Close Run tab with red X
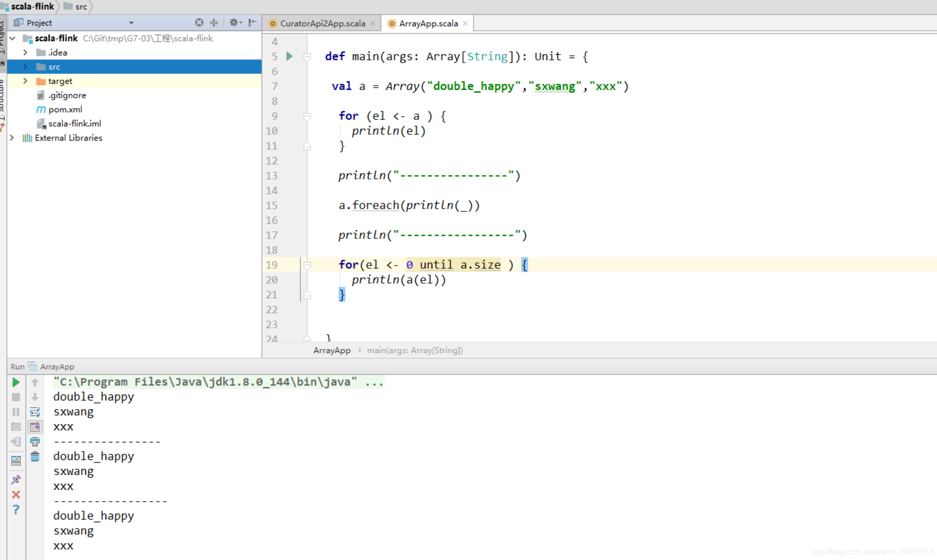Image resolution: width=937 pixels, height=560 pixels. pos(16,495)
